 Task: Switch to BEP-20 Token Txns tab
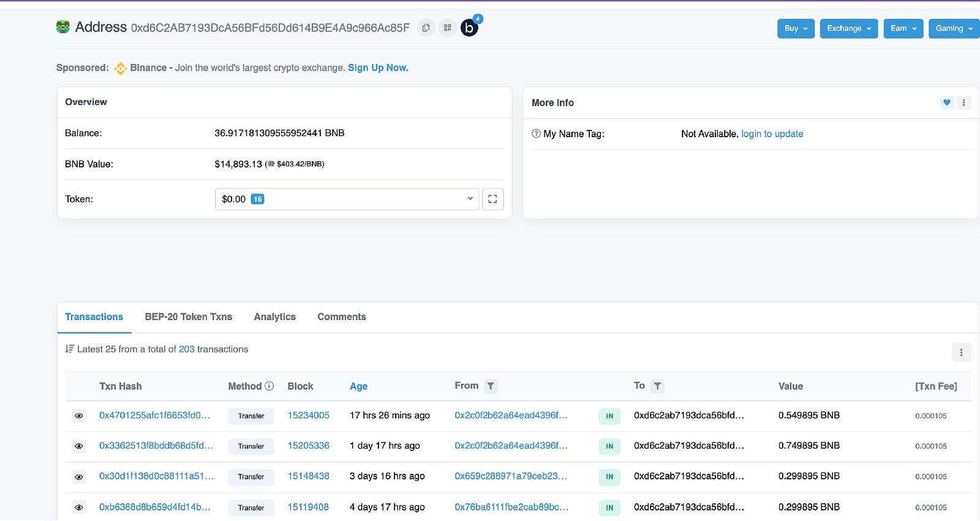189,317
